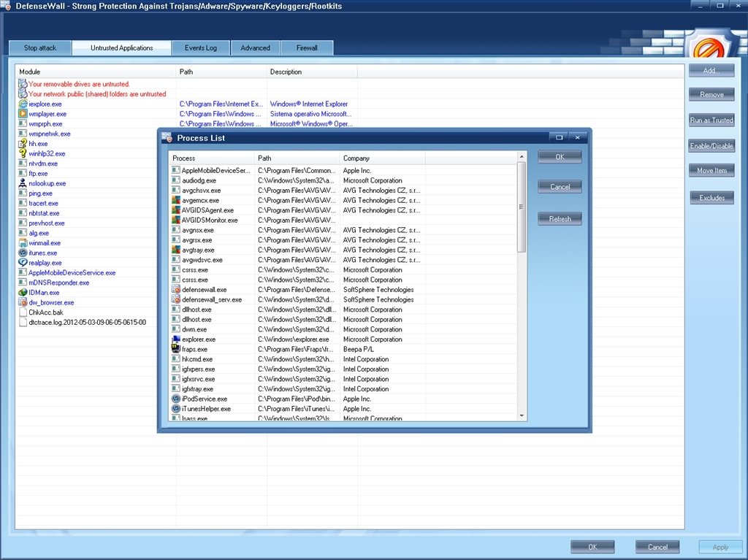
Task: Click the Process List scrollbar down arrow
Action: pyautogui.click(x=522, y=416)
